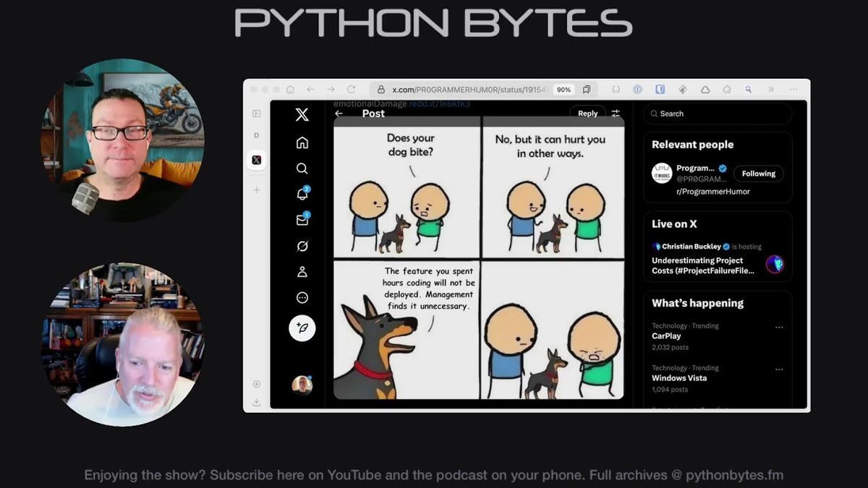Go back using the Post arrow
The image size is (868, 488).
click(339, 114)
